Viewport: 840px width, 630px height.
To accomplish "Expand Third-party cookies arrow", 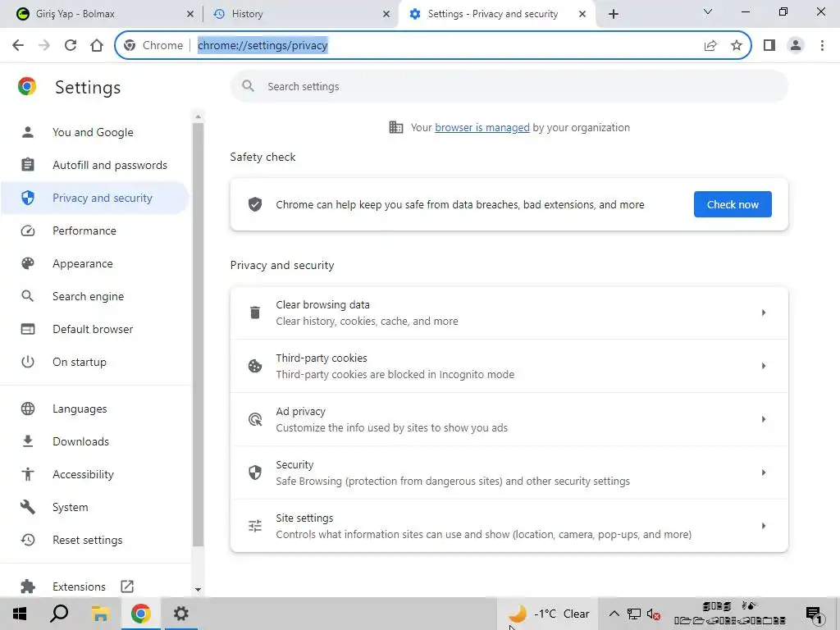I will tap(764, 366).
